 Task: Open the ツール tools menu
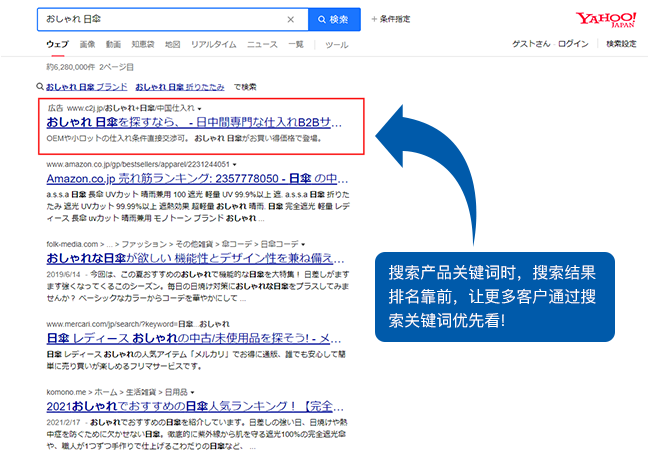click(337, 45)
